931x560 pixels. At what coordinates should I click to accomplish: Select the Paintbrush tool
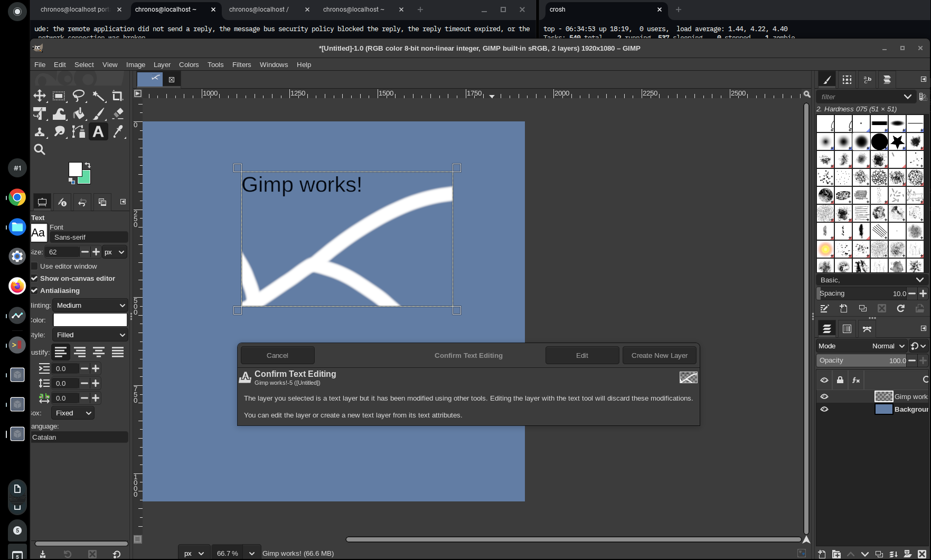(98, 114)
